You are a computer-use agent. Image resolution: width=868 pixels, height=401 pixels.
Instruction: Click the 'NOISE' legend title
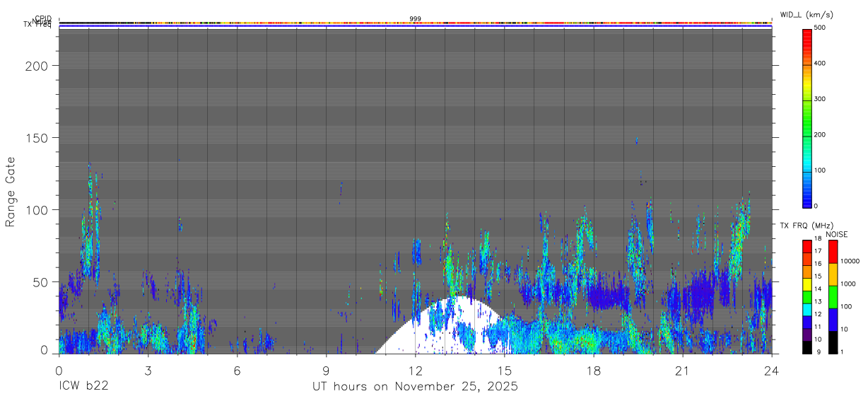tap(836, 234)
